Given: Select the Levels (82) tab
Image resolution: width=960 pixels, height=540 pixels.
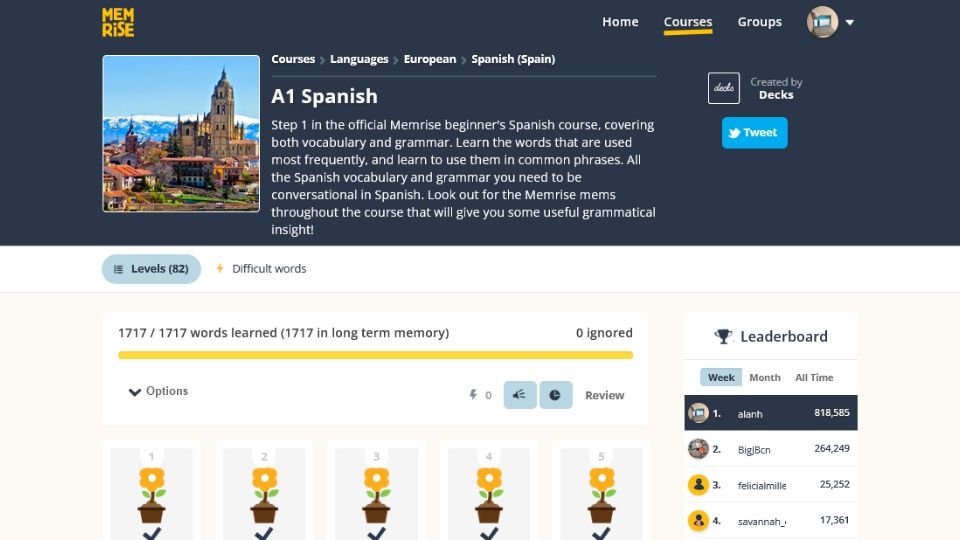Looking at the screenshot, I should 151,269.
